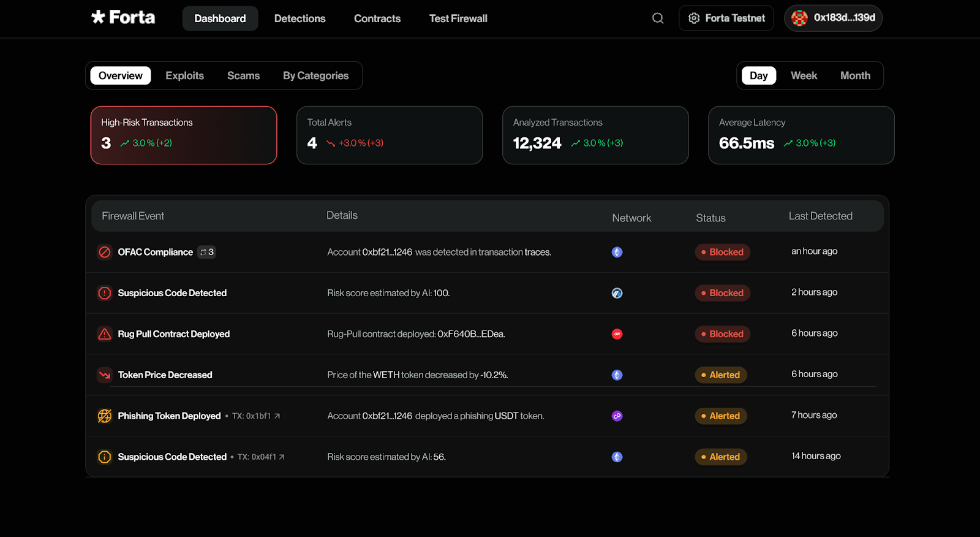Click the Token Price Decreased trend icon
The height and width of the screenshot is (537, 980).
[x=105, y=375]
